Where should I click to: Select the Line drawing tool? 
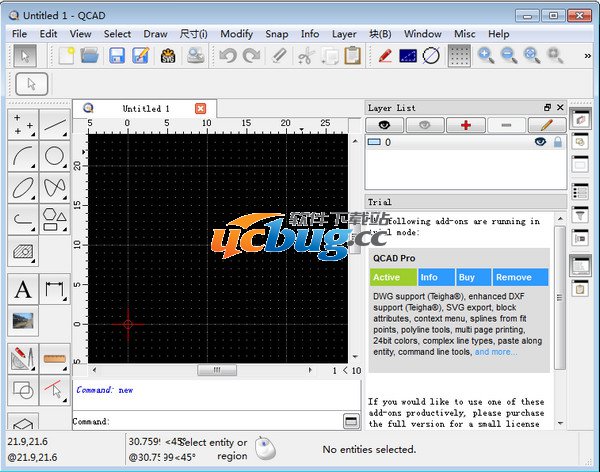click(x=55, y=125)
